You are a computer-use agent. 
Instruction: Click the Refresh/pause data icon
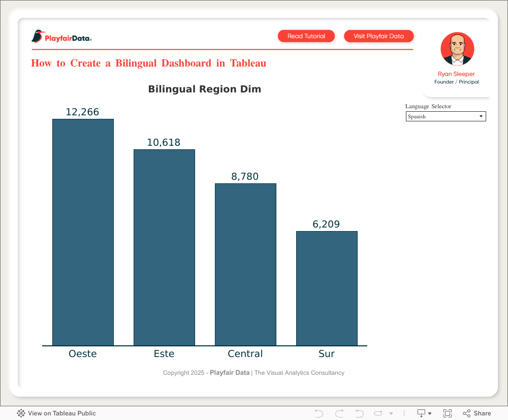378,413
